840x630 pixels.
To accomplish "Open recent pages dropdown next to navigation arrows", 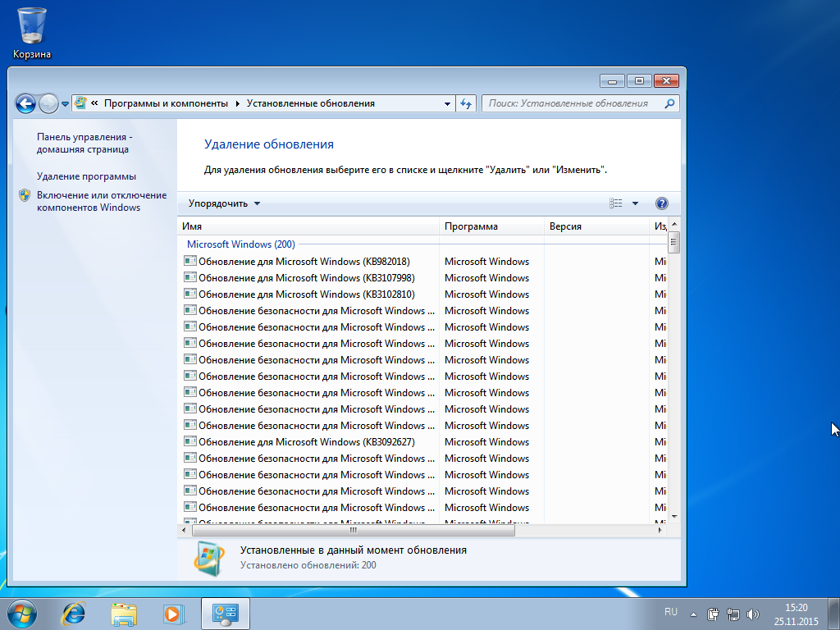I will coord(65,104).
